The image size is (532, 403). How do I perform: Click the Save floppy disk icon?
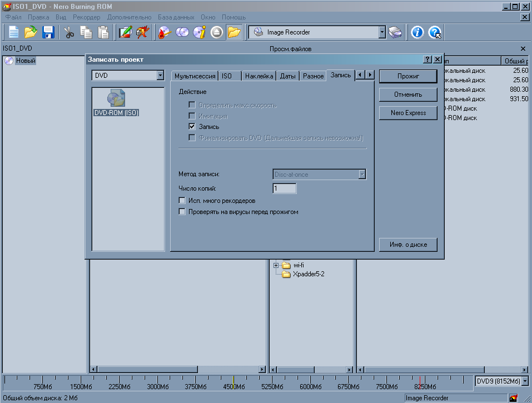coord(48,32)
